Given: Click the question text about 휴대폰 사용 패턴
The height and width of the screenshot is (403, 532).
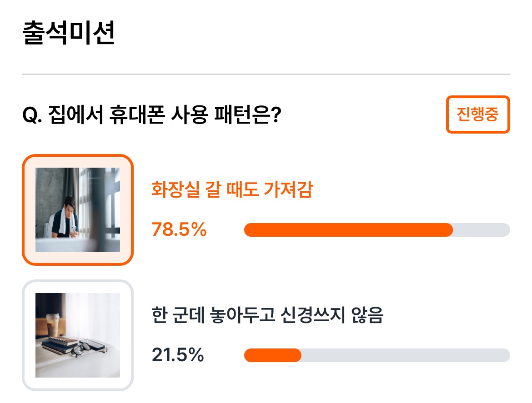Looking at the screenshot, I should 152,114.
